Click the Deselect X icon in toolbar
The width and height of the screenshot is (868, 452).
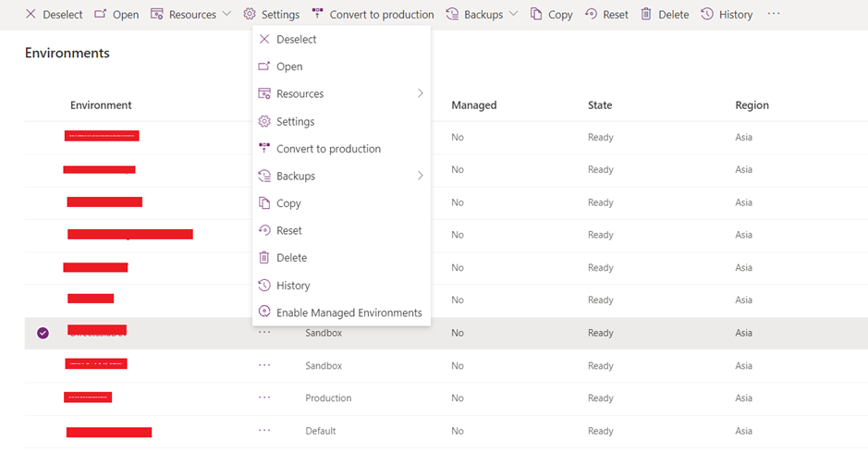pyautogui.click(x=31, y=15)
